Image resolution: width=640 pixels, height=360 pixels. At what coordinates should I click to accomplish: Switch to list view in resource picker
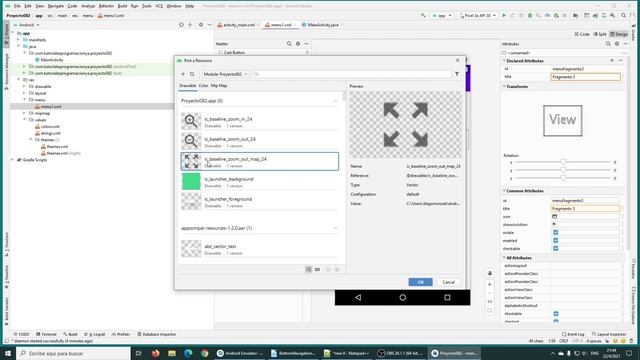coord(309,269)
